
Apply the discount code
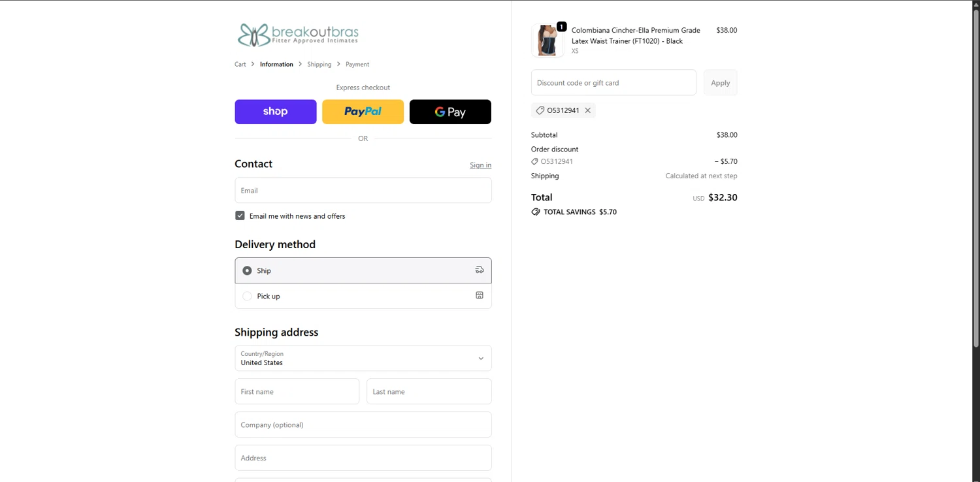[x=721, y=83]
